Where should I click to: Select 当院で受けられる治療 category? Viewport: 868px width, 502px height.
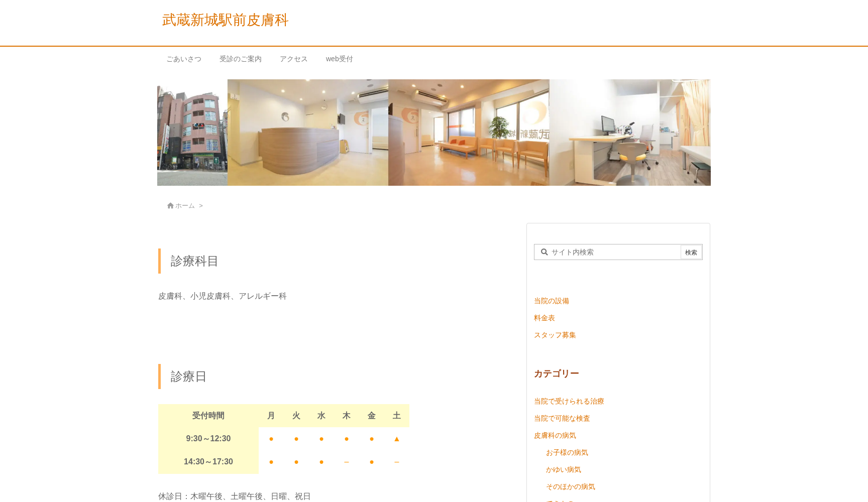click(569, 401)
